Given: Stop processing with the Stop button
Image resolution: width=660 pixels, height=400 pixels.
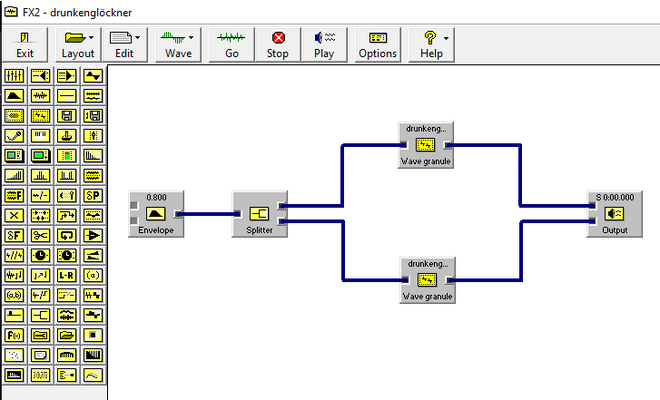Looking at the screenshot, I should tap(278, 45).
